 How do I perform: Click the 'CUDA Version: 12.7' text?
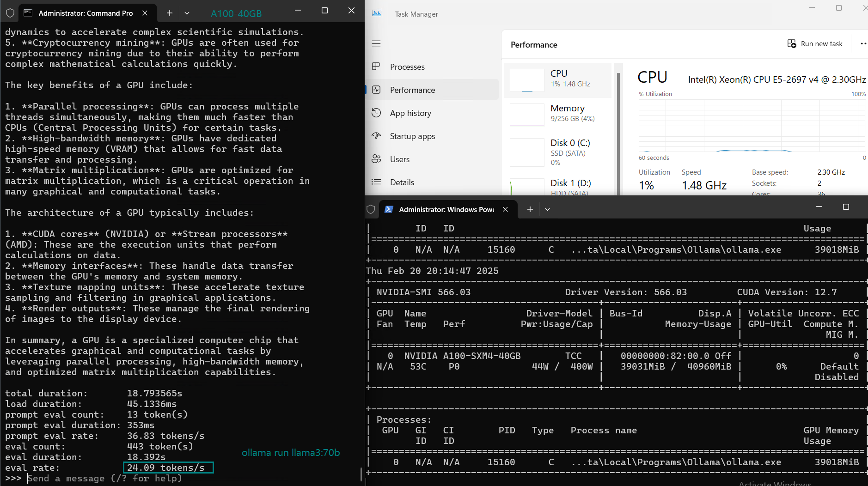[787, 292]
